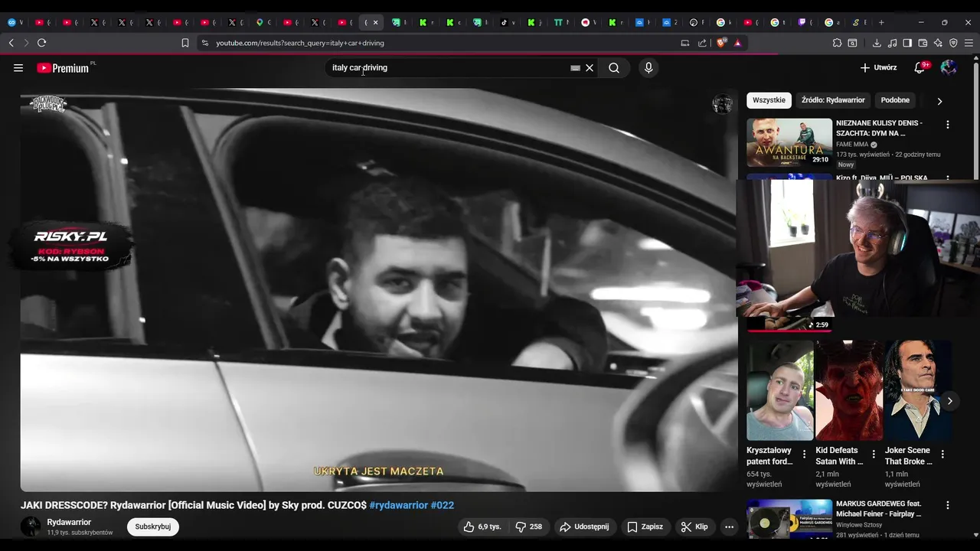The height and width of the screenshot is (551, 980).
Task: Open options for Kryształowy patent short
Action: pos(804,455)
